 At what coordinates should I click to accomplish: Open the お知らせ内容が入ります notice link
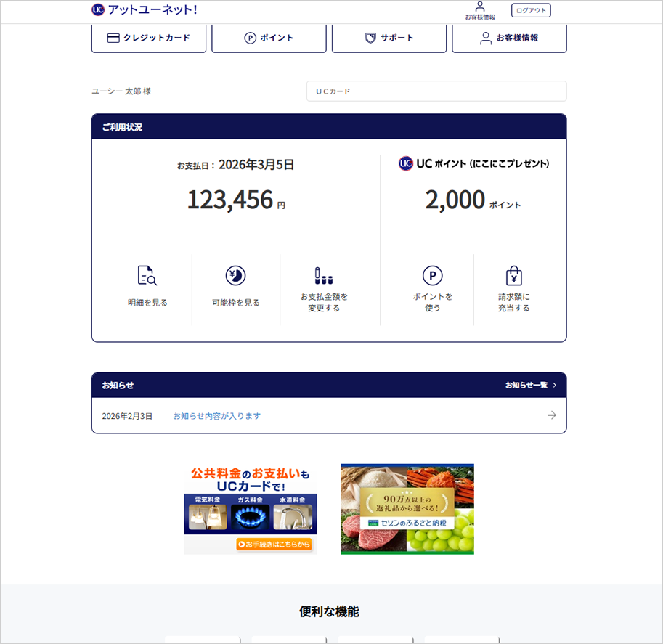pyautogui.click(x=216, y=416)
